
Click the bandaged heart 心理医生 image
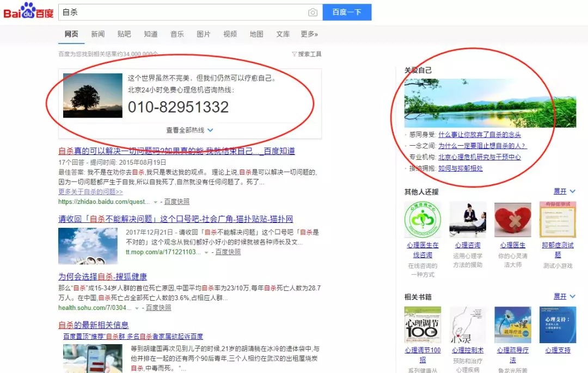coord(512,220)
